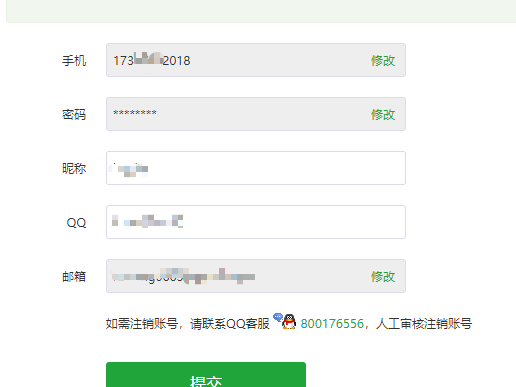Focus the QQ number input field
Screen dimensions: 516x387
point(256,222)
